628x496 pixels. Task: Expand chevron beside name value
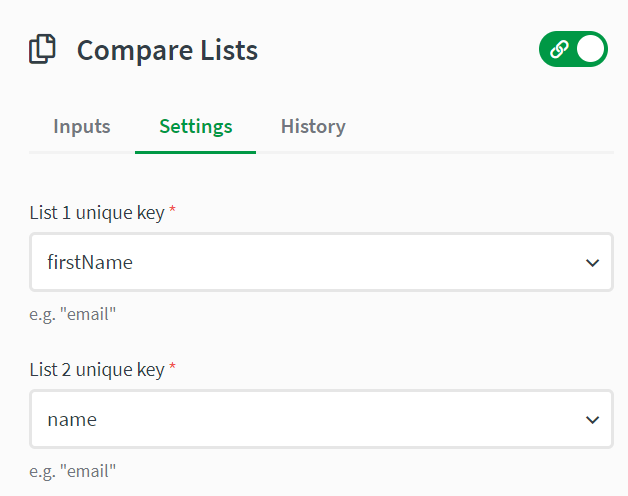(x=592, y=420)
